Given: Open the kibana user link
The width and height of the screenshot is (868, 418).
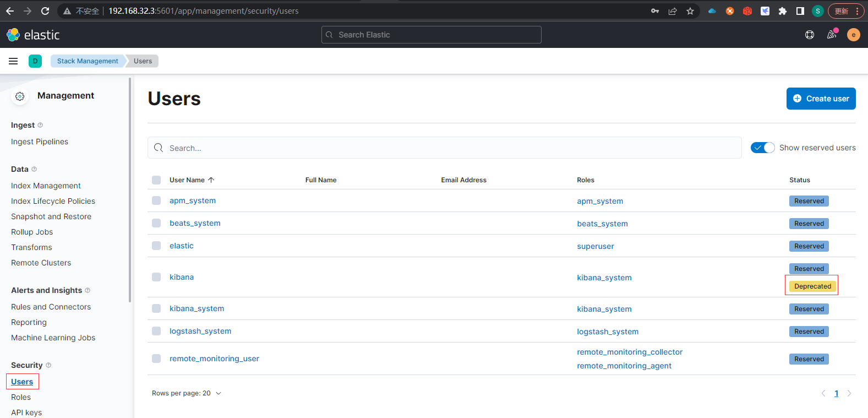Looking at the screenshot, I should tap(182, 277).
